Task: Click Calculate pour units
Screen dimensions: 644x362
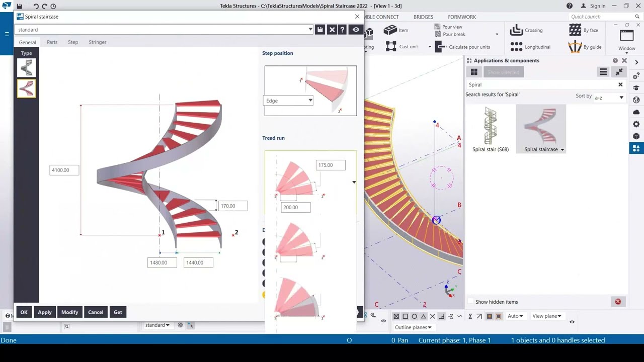Action: (x=462, y=47)
